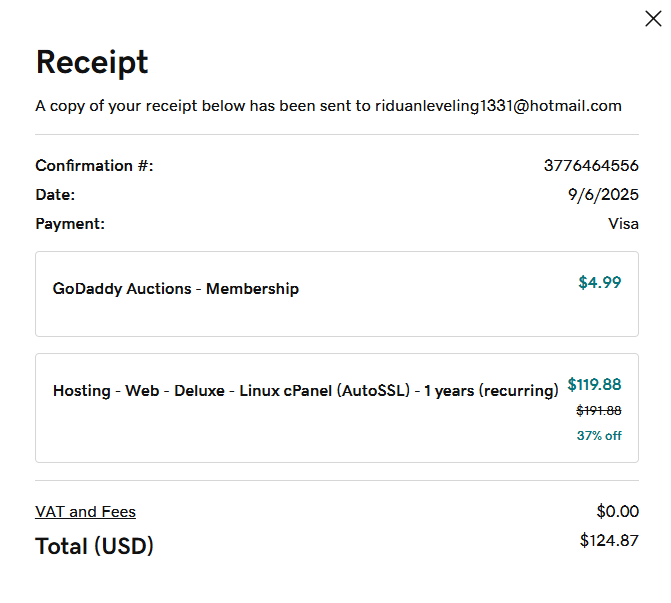Click the $4.99 membership price
Screen dimensions: 671x603
[x=599, y=283]
